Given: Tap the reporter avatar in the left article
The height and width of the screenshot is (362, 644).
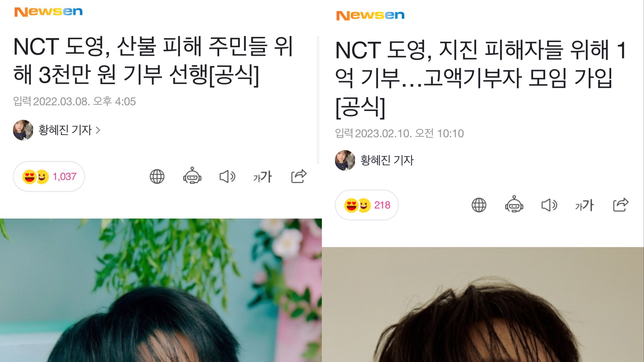Looking at the screenshot, I should [23, 130].
